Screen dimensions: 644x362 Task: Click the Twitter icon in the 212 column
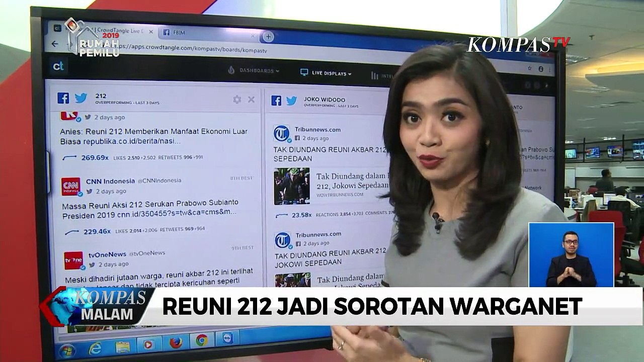click(81, 98)
